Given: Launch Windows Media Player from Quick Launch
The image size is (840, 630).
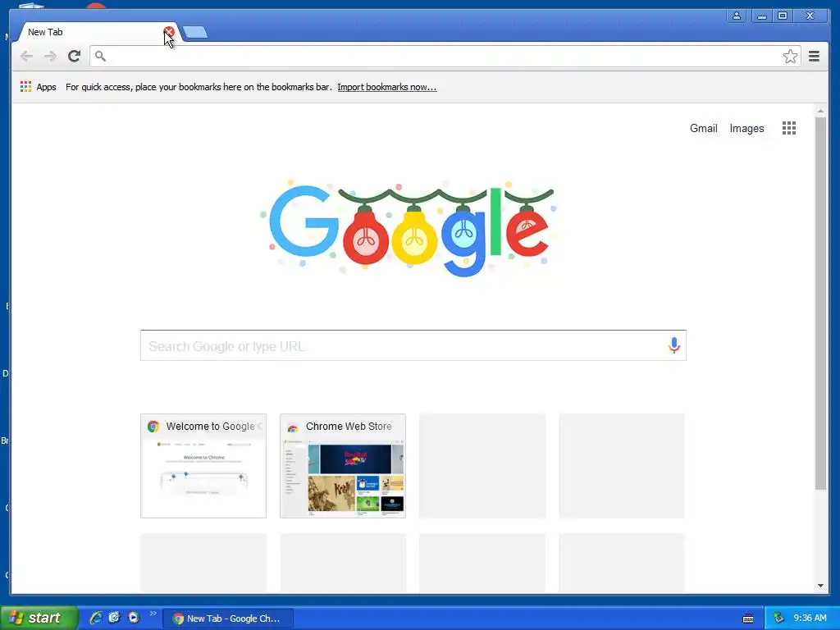Looking at the screenshot, I should click(x=134, y=618).
